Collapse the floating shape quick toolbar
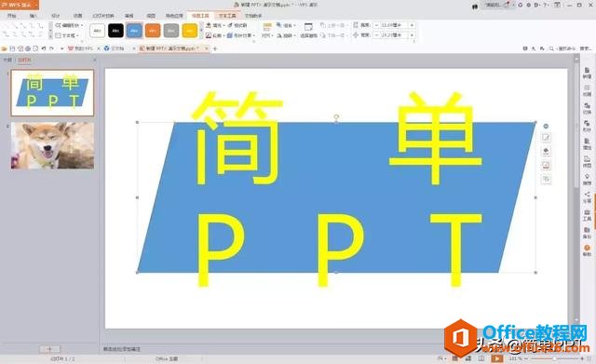Image resolution: width=596 pixels, height=364 pixels. click(x=546, y=127)
